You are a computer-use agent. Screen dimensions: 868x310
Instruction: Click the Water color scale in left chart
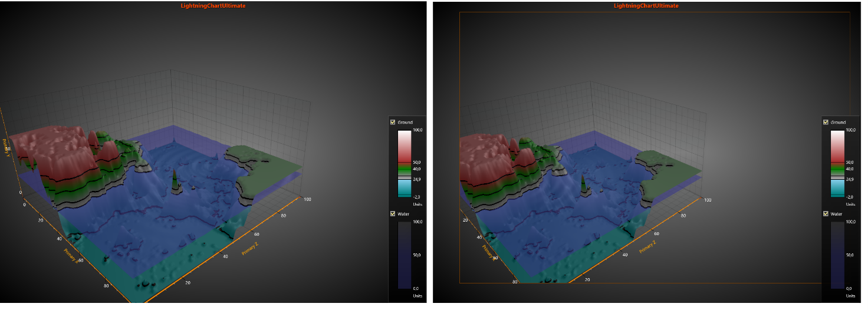(405, 255)
